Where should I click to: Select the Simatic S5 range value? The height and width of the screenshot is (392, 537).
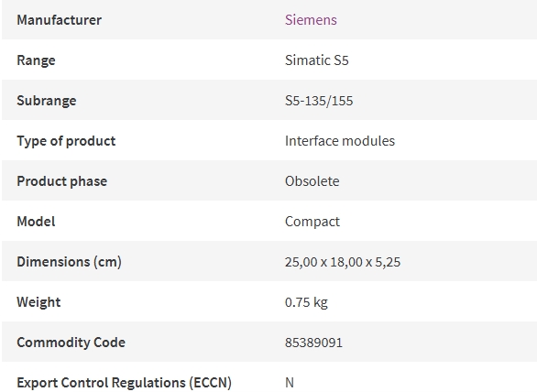click(317, 60)
